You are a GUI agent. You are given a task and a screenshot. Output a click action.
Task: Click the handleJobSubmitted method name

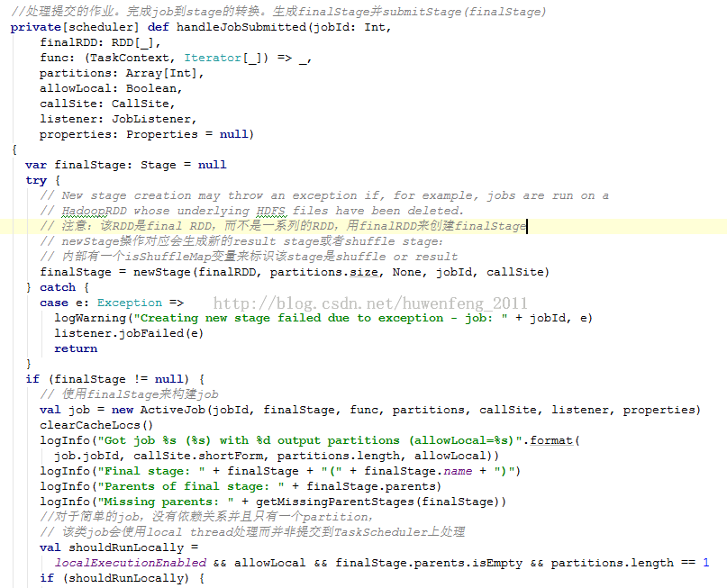[x=240, y=27]
